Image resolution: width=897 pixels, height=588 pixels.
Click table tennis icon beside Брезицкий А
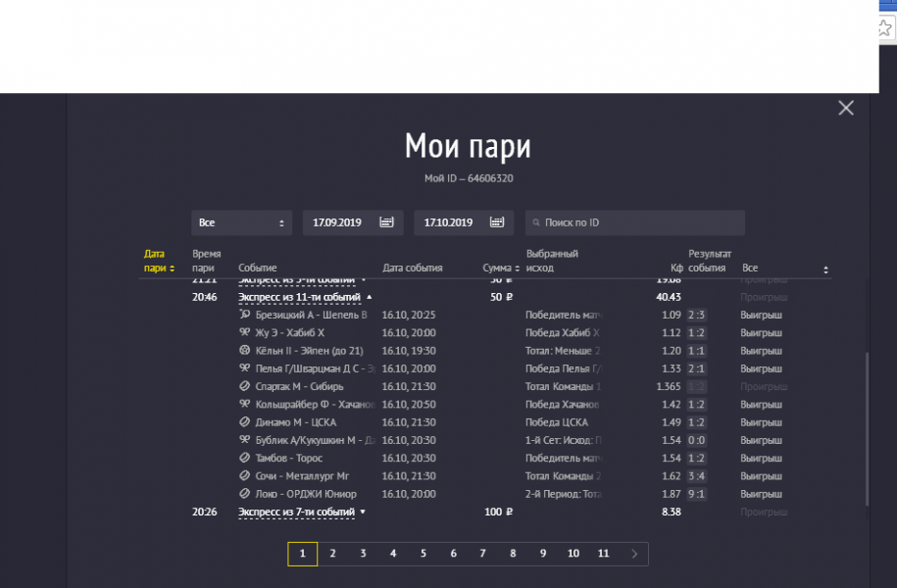click(245, 315)
